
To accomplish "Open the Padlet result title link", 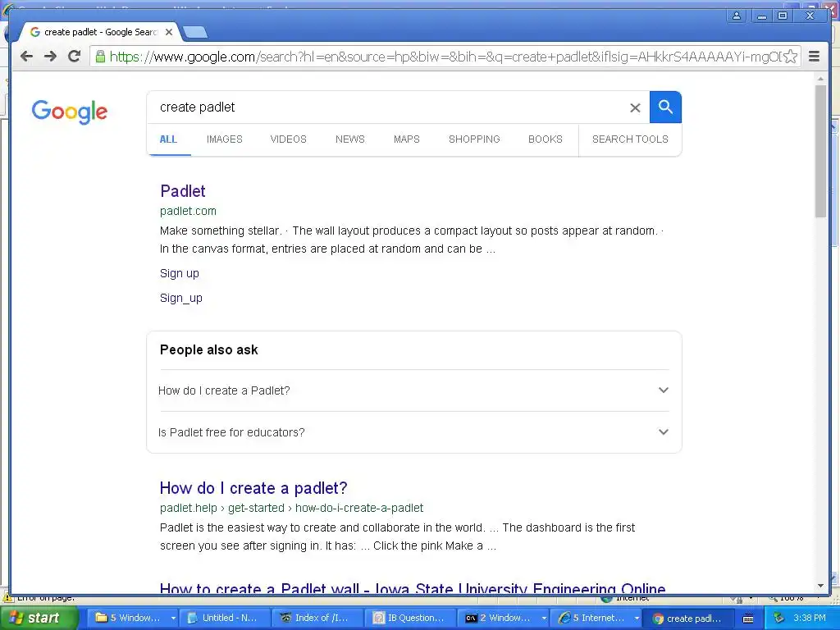I will point(183,191).
